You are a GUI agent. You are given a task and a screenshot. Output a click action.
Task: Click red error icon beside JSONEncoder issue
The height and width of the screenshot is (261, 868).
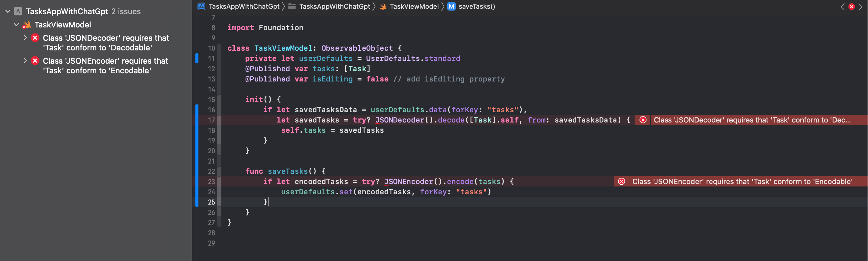coord(35,61)
